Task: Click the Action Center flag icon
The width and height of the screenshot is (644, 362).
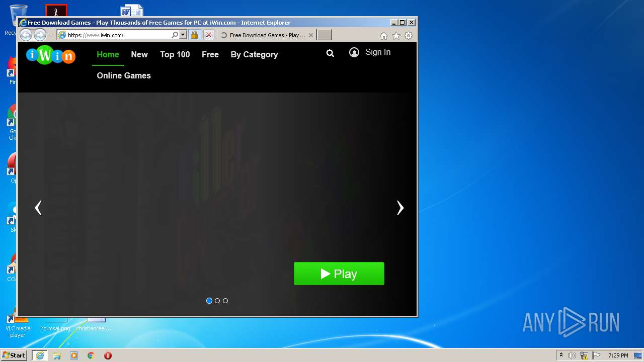Action: 596,355
